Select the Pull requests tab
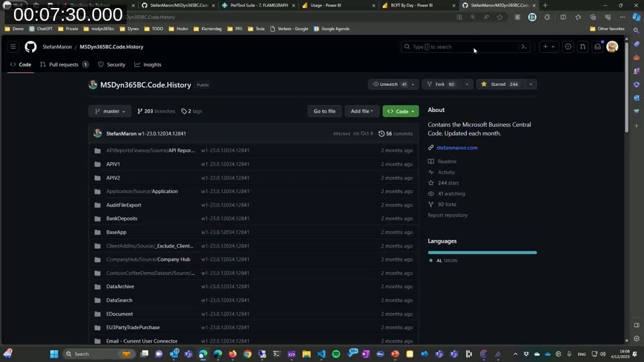The image size is (644, 362). (x=64, y=64)
